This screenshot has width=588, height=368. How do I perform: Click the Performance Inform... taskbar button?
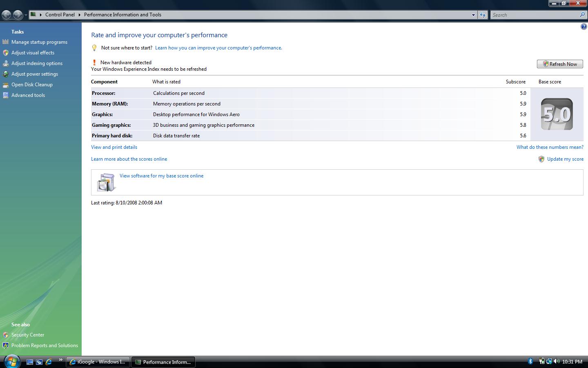pos(163,362)
